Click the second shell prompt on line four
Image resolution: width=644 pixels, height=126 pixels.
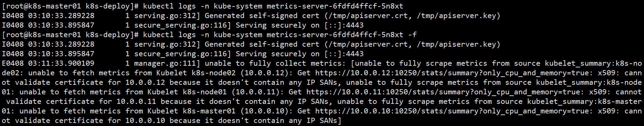coord(70,35)
